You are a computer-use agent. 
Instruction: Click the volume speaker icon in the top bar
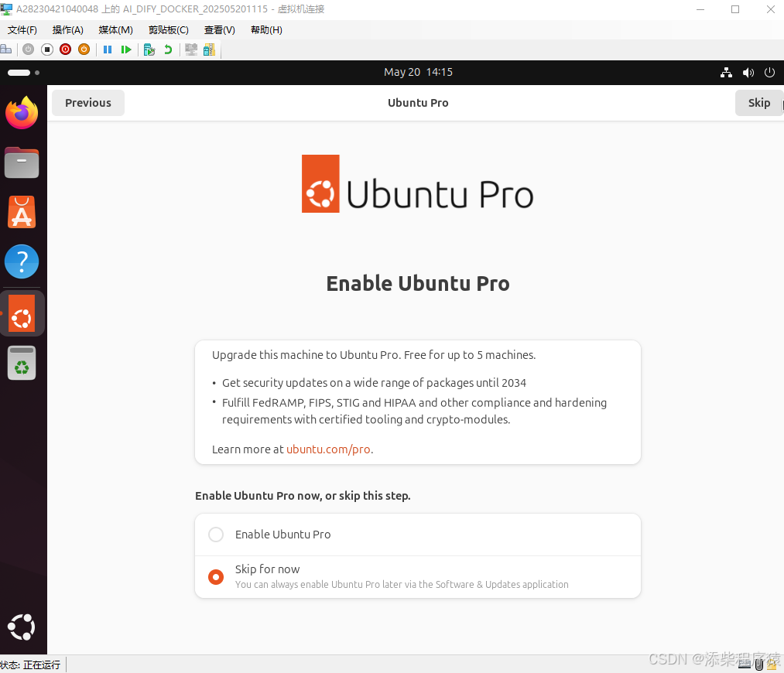point(748,73)
